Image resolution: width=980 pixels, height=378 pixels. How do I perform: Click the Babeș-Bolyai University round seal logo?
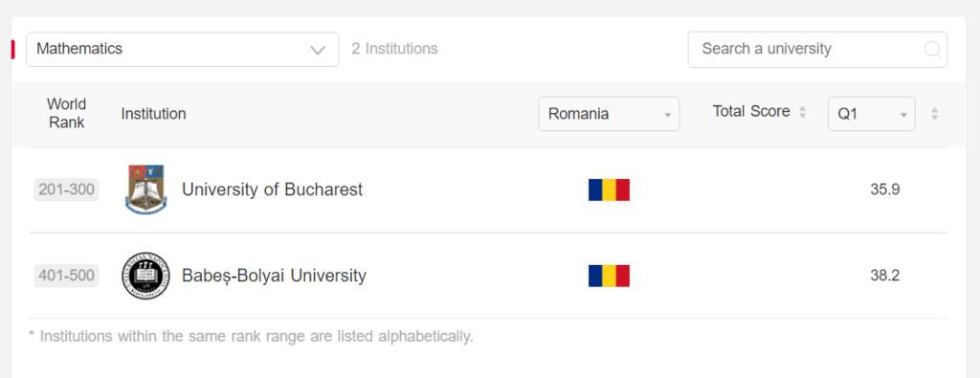coord(145,276)
